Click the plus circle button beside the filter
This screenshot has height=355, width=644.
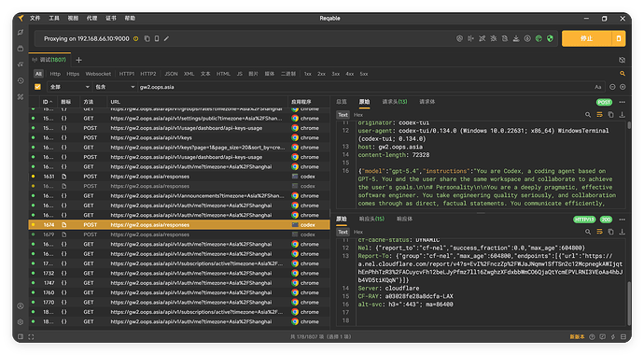pos(623,87)
